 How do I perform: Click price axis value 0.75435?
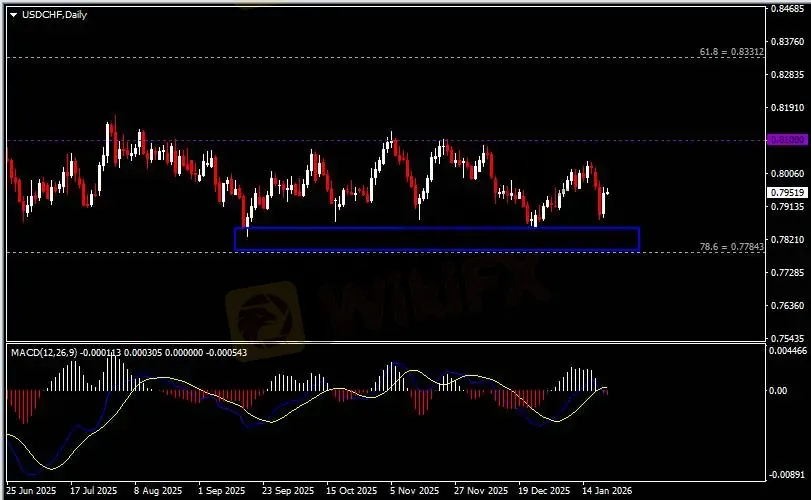[787, 338]
